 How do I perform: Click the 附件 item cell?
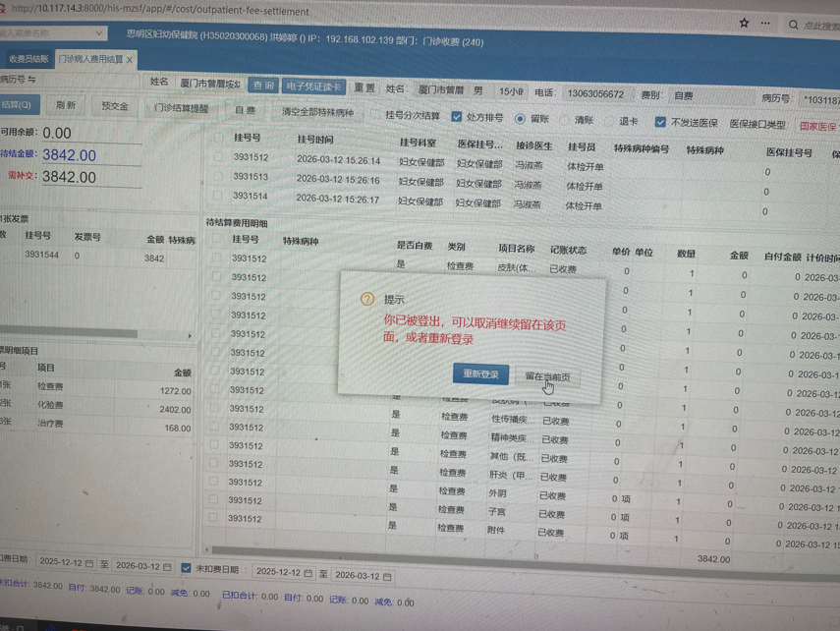click(496, 530)
